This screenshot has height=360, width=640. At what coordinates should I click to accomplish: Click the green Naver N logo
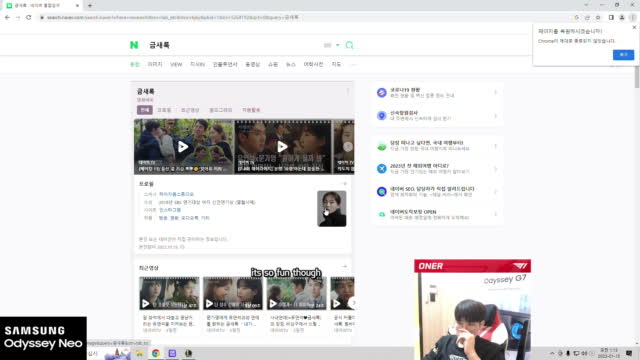click(134, 45)
